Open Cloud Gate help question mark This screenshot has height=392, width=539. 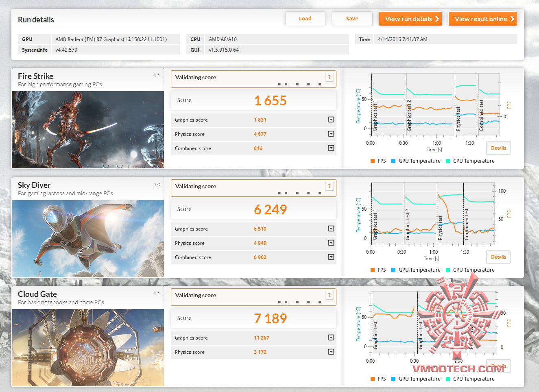point(330,295)
